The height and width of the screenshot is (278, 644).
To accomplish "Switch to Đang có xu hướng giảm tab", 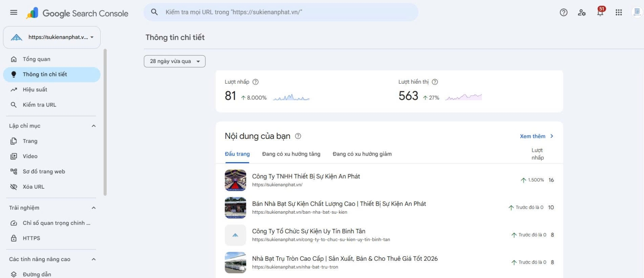I will [x=362, y=154].
